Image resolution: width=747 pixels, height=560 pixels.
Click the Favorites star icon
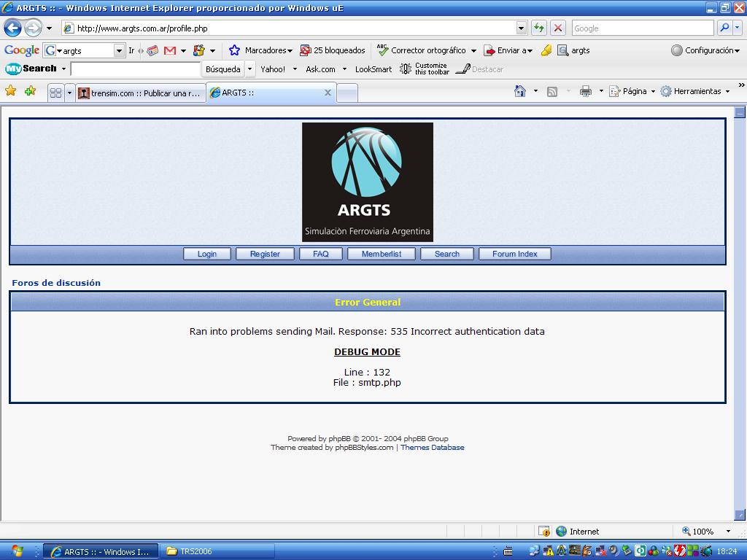(11, 91)
